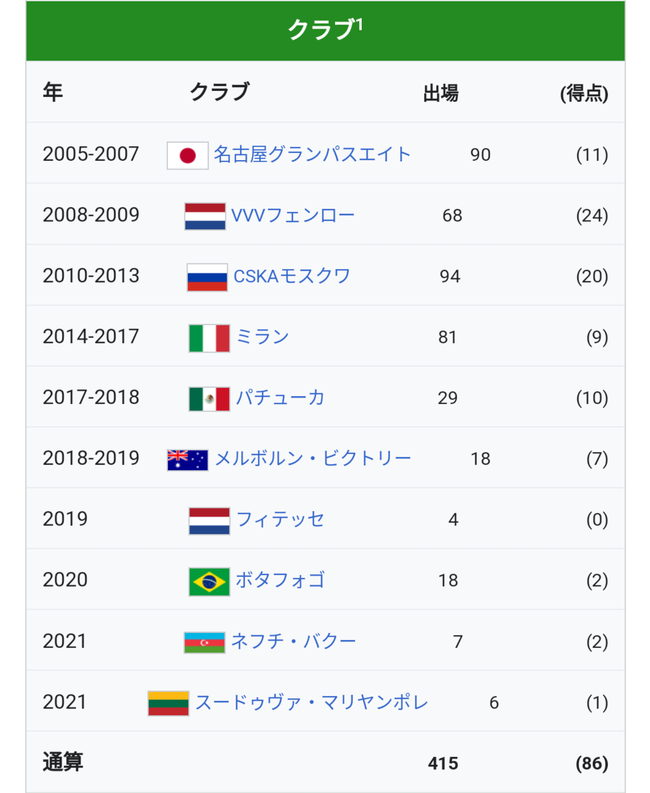Click the Netherlands flag beside VVVフェンロー

tap(205, 216)
